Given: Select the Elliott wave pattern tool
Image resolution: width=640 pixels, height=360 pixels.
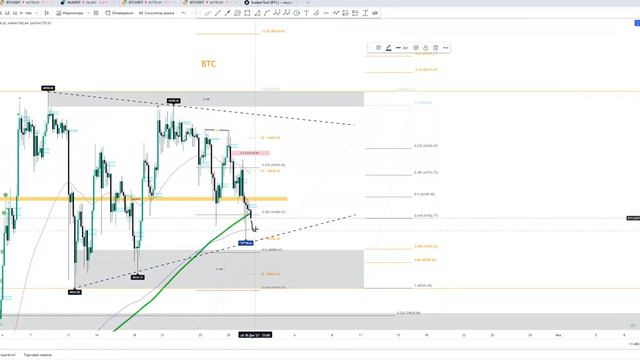Looking at the screenshot, I should pos(287,13).
